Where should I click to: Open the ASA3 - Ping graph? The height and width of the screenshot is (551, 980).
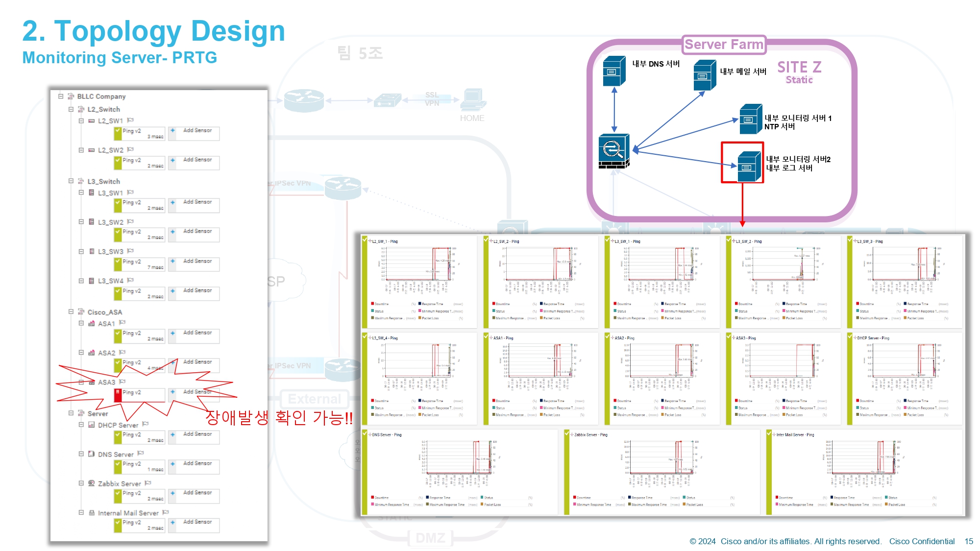[x=784, y=379]
